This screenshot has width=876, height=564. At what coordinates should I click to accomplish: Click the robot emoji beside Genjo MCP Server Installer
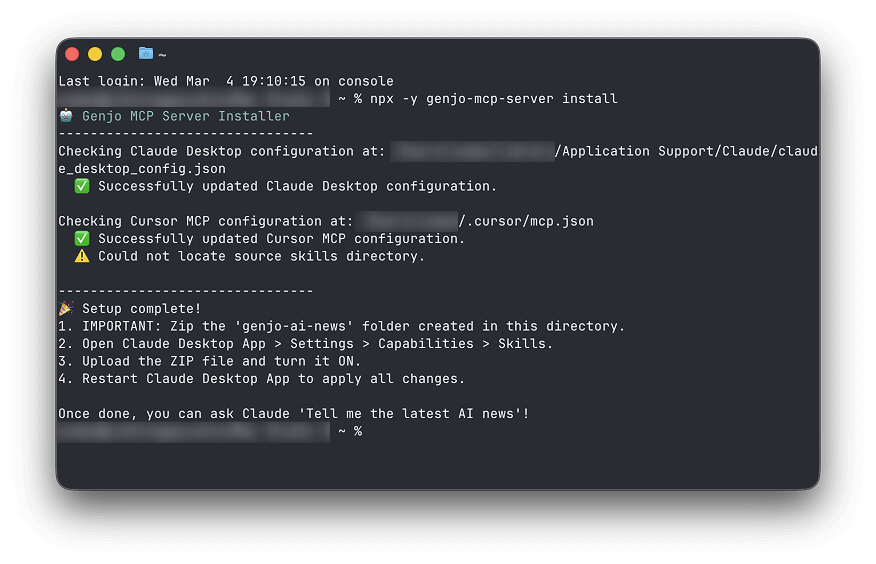click(x=66, y=116)
